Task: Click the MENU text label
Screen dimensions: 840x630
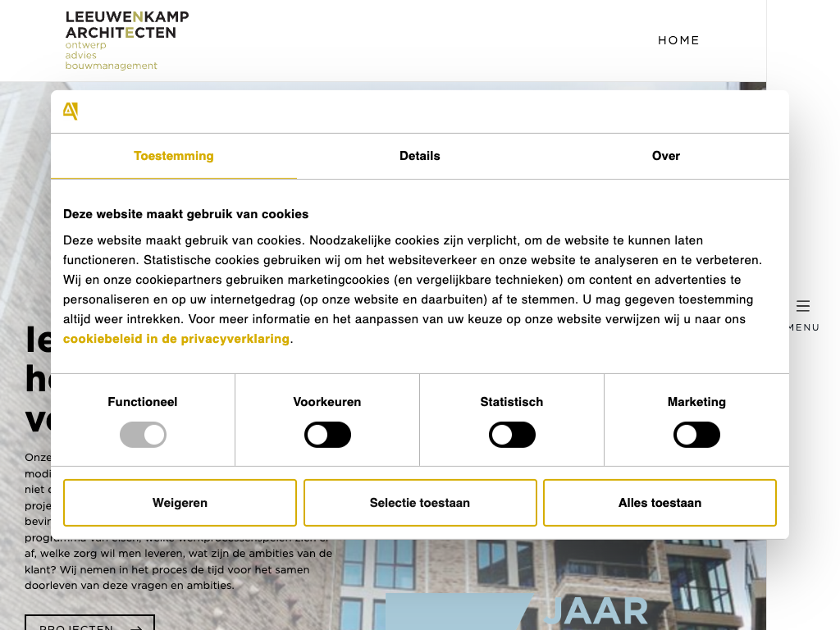Action: tap(803, 327)
